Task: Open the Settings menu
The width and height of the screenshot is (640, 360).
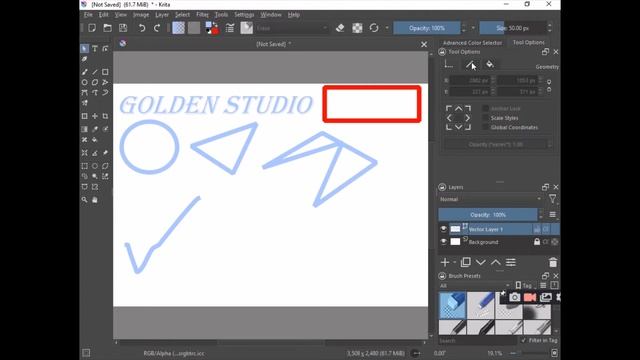Action: click(244, 15)
